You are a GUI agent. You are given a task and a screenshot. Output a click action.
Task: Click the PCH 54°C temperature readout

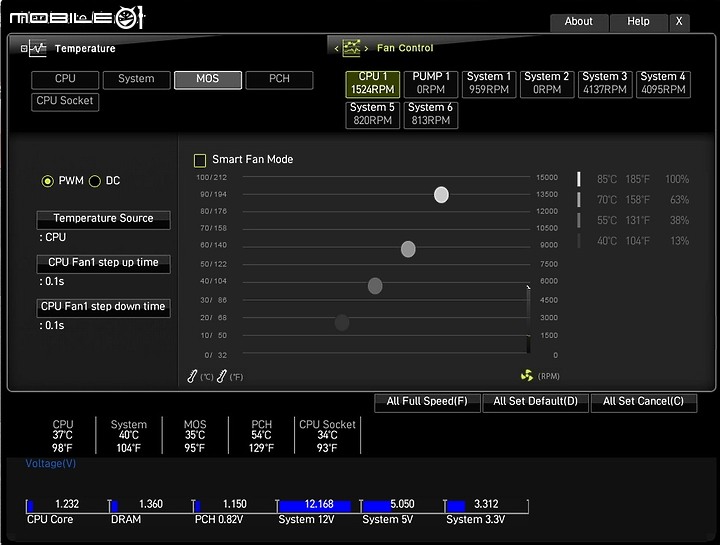pos(261,436)
